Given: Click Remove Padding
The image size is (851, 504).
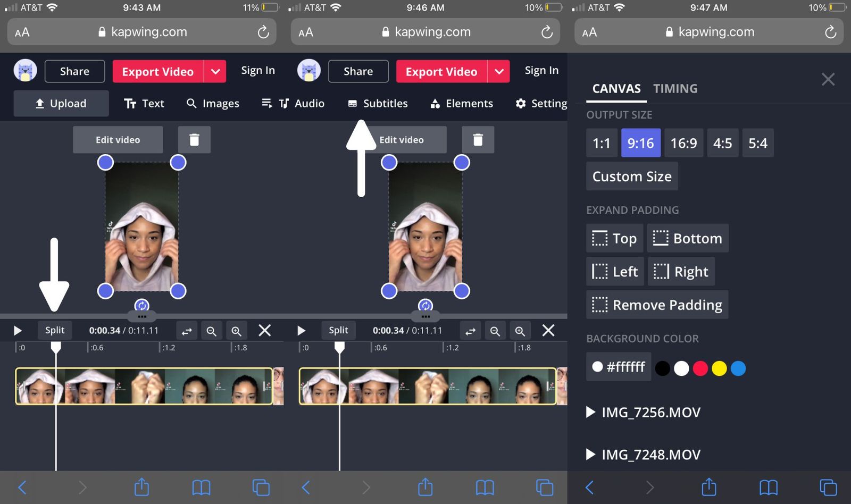Looking at the screenshot, I should click(657, 305).
